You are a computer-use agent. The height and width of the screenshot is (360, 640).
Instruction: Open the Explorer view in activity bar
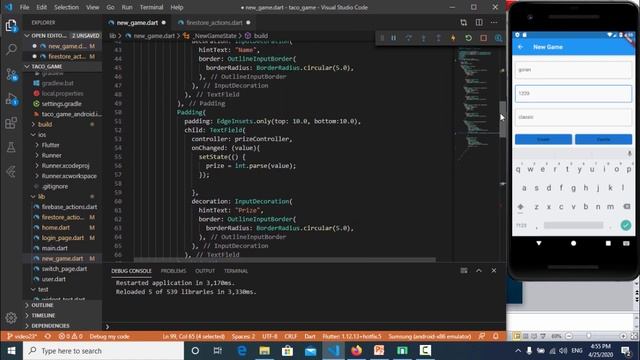11,26
